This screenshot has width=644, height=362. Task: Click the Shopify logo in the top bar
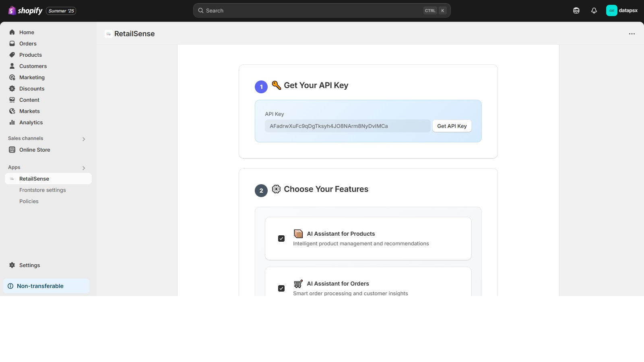click(25, 10)
